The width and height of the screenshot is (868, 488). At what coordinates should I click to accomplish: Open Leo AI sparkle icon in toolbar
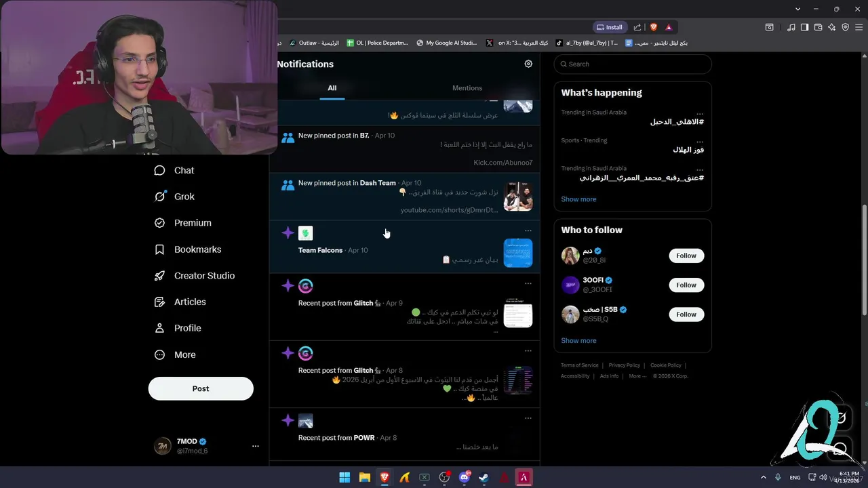831,27
